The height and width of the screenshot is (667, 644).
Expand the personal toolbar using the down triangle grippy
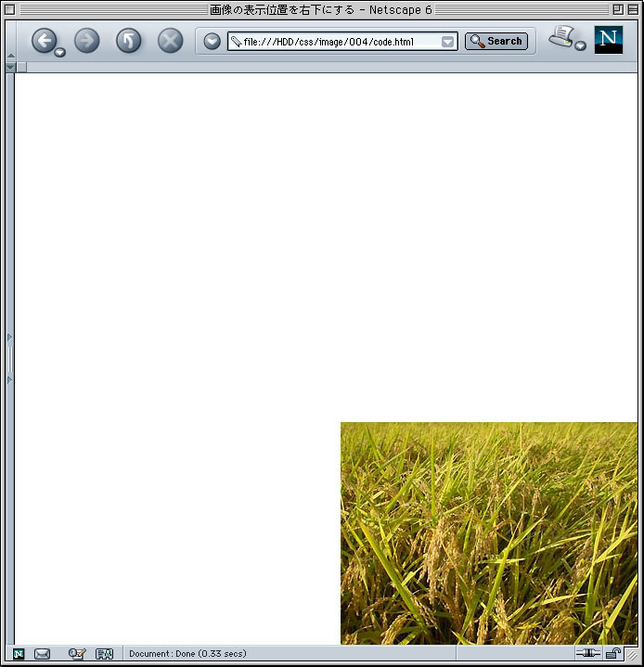pos(10,68)
